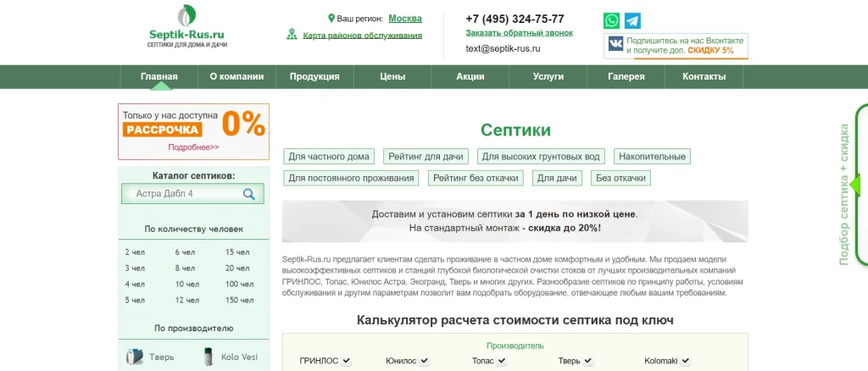Click the phone number +7 (495) 324-75-77
The height and width of the screenshot is (371, 868).
point(515,19)
